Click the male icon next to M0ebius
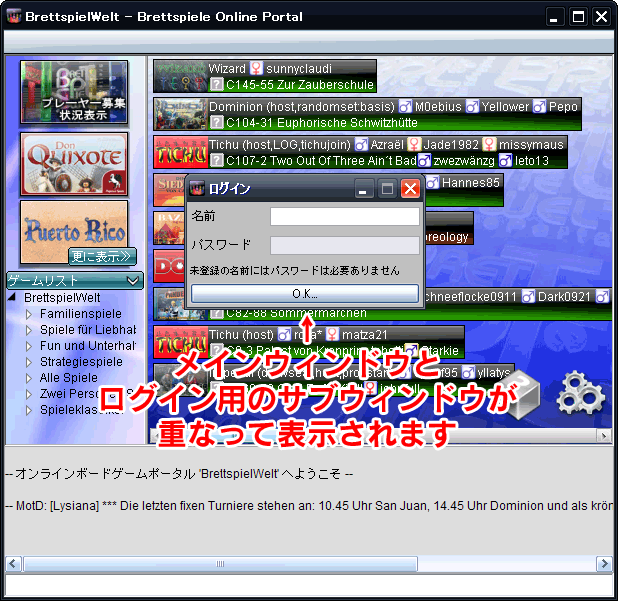Viewport: 618px width, 601px height. pos(405,106)
